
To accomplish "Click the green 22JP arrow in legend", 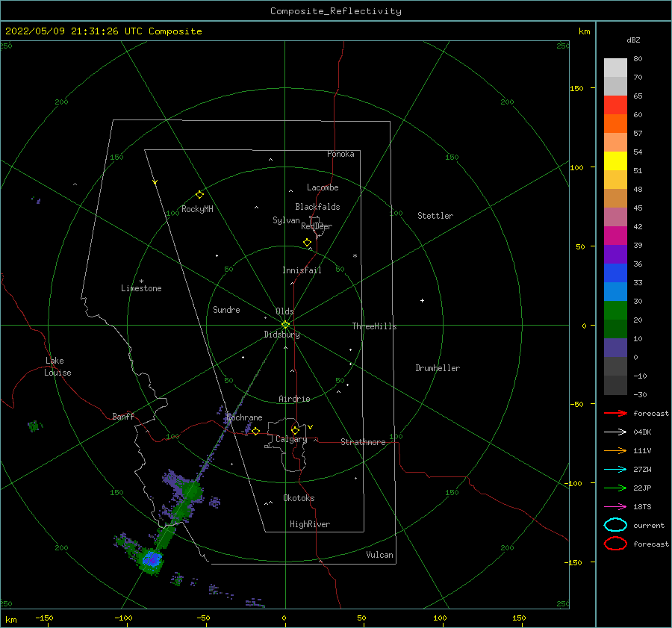I will tap(616, 488).
